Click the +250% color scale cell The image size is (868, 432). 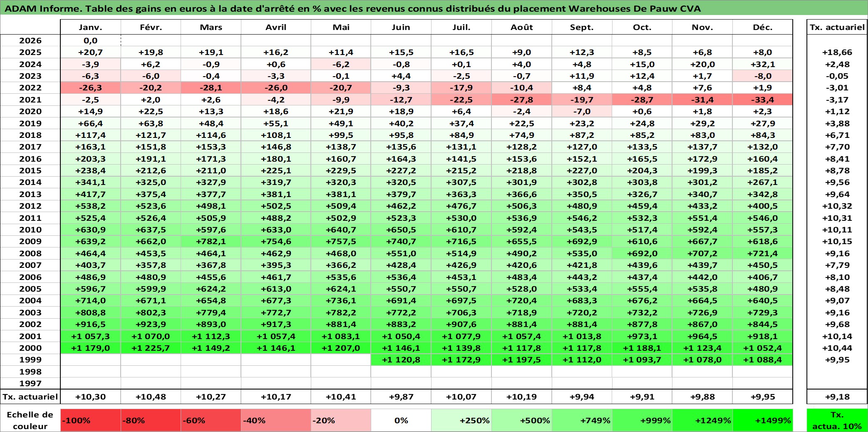point(461,420)
